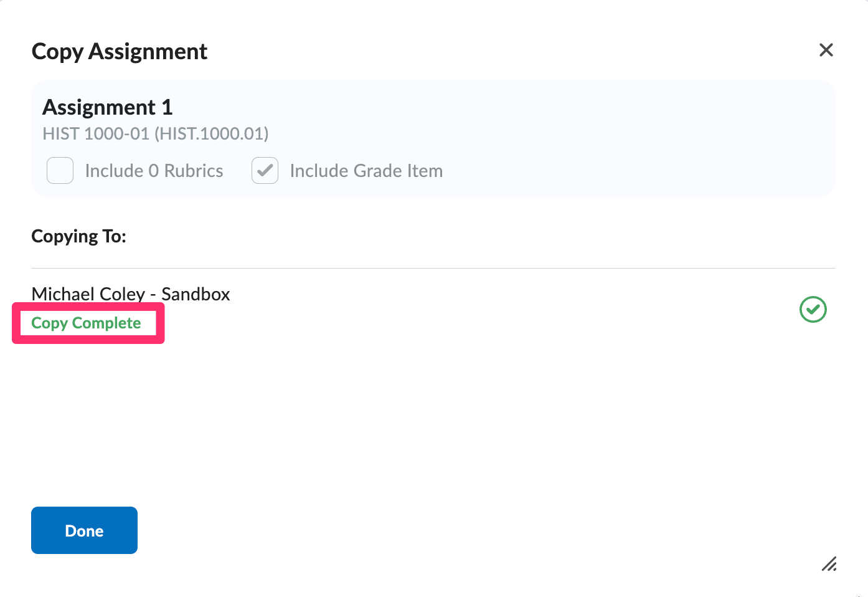Click the checkmark inside Include Grade Item box

tap(265, 170)
